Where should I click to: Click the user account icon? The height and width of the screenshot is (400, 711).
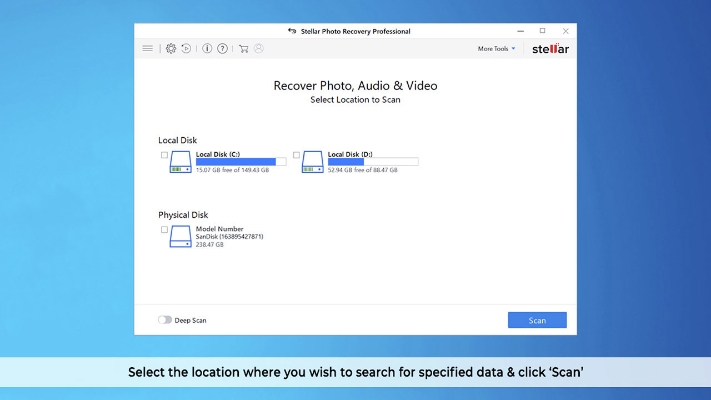[x=259, y=49]
